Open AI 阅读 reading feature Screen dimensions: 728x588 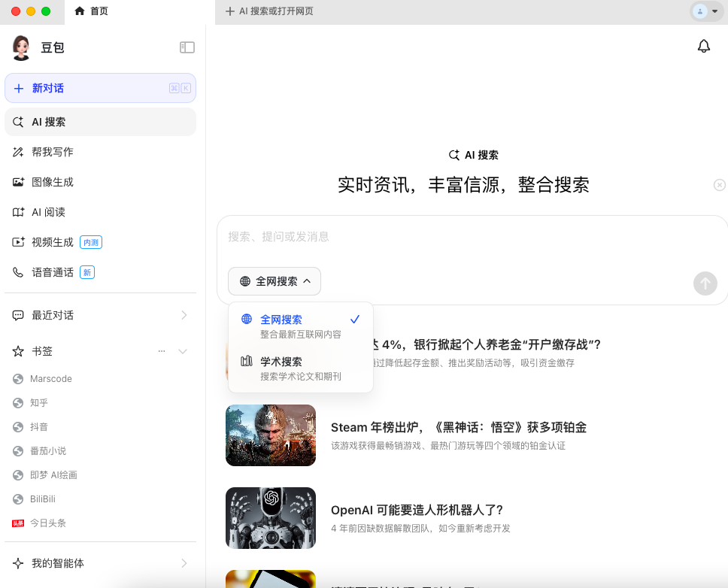[x=100, y=212]
